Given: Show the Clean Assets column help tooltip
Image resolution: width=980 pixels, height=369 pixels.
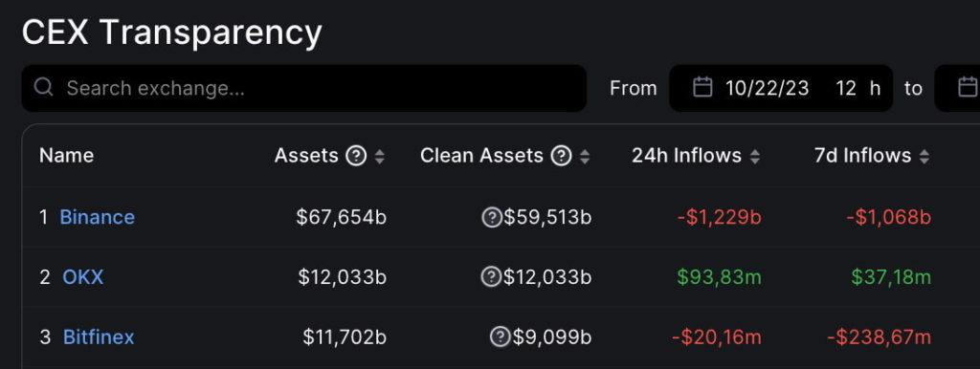Looking at the screenshot, I should 561,156.
